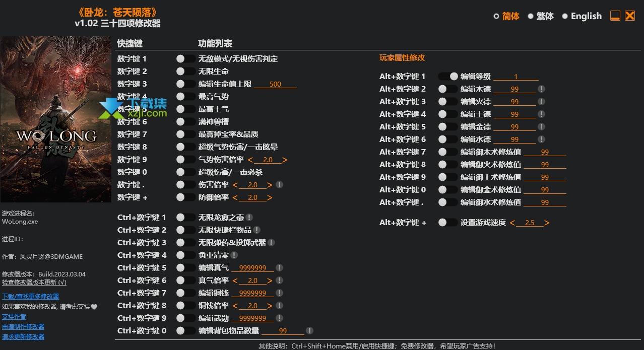Click the 编辑铜钱 value field
Image resolution: width=644 pixels, height=350 pixels.
252,293
